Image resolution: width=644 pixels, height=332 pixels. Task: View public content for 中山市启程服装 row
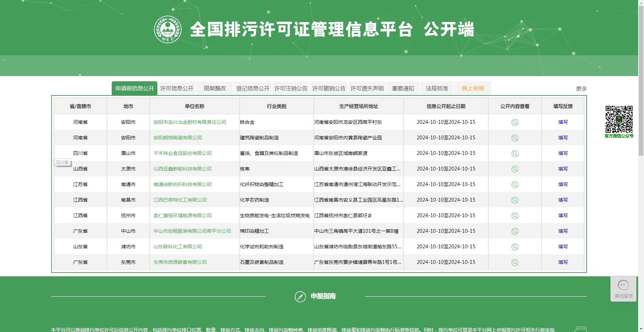515,231
